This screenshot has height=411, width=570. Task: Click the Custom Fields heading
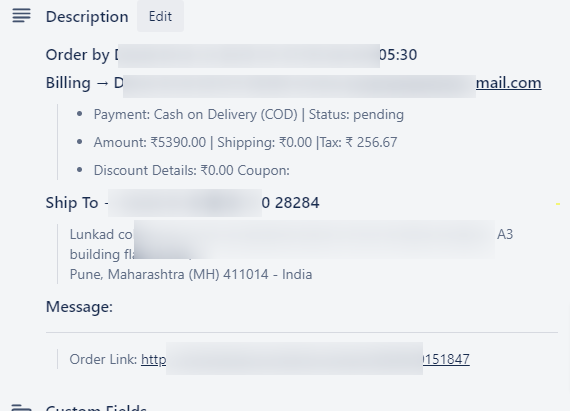[96, 407]
